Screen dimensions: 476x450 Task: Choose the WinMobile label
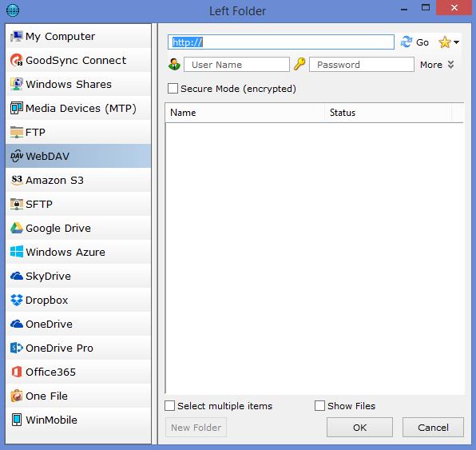pos(51,420)
